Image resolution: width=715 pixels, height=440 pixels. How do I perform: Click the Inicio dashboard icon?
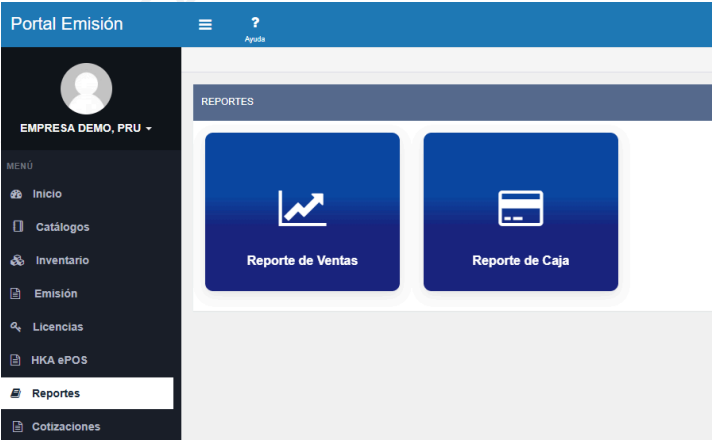point(15,194)
